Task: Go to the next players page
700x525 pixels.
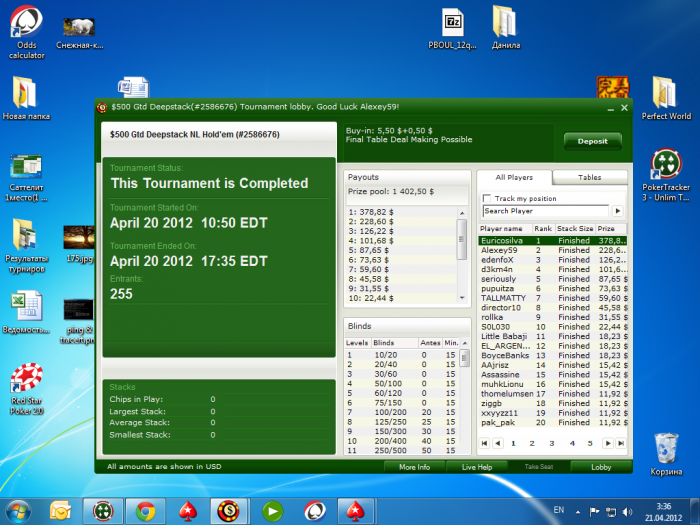Action: (607, 443)
